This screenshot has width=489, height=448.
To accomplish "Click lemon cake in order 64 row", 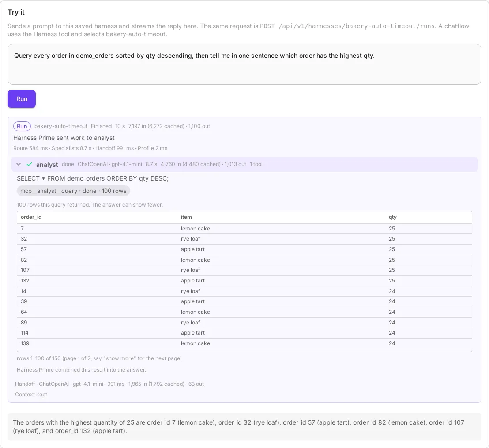I will click(195, 312).
